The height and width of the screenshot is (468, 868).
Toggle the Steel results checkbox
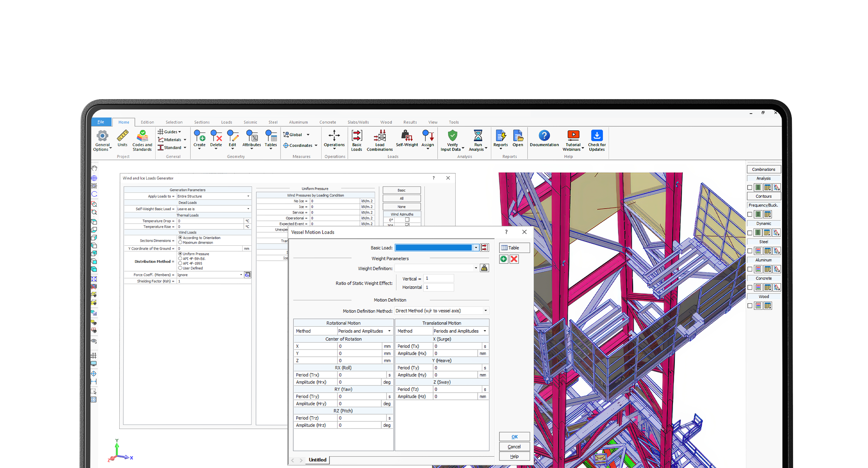click(750, 251)
